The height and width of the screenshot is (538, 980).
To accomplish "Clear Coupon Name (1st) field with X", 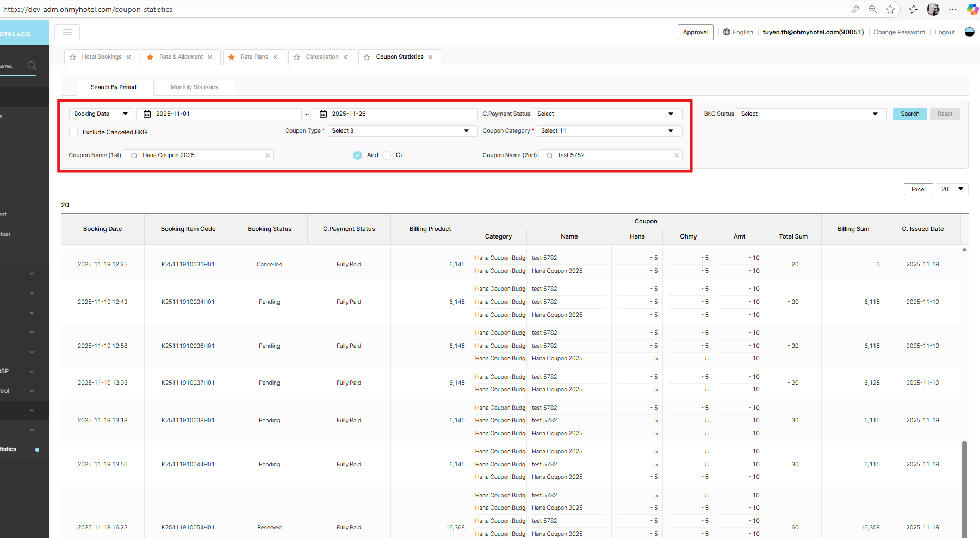I will coord(268,155).
